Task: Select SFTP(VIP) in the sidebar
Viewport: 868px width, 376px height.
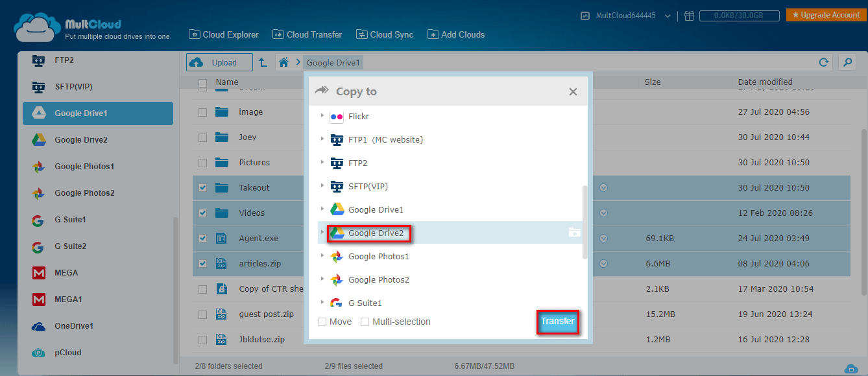Action: click(98, 86)
